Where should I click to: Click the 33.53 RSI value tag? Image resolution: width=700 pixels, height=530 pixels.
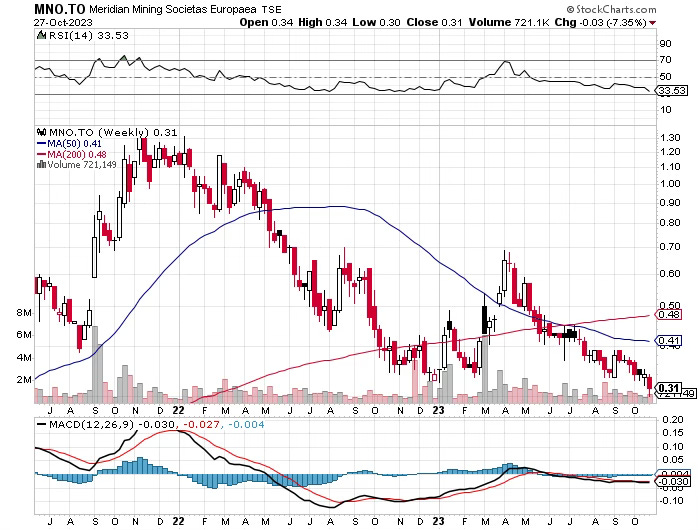pos(671,91)
